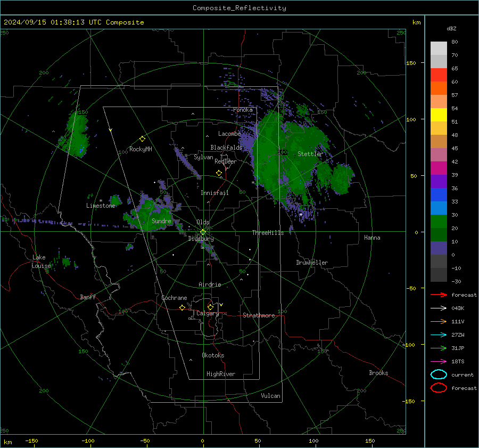Select the orange 111V arrow icon
Image resolution: width=479 pixels, height=448 pixels.
[x=439, y=321]
